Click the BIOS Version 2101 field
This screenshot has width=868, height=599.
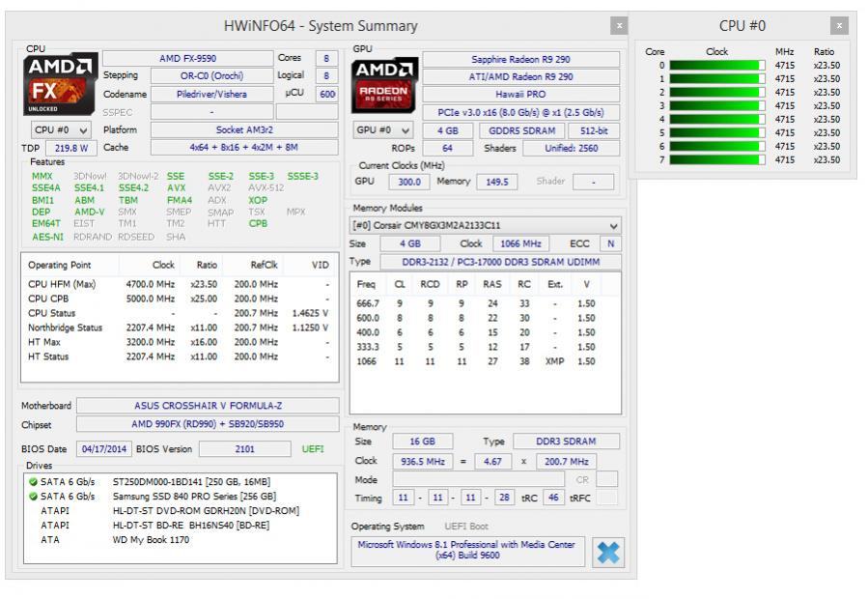(244, 449)
